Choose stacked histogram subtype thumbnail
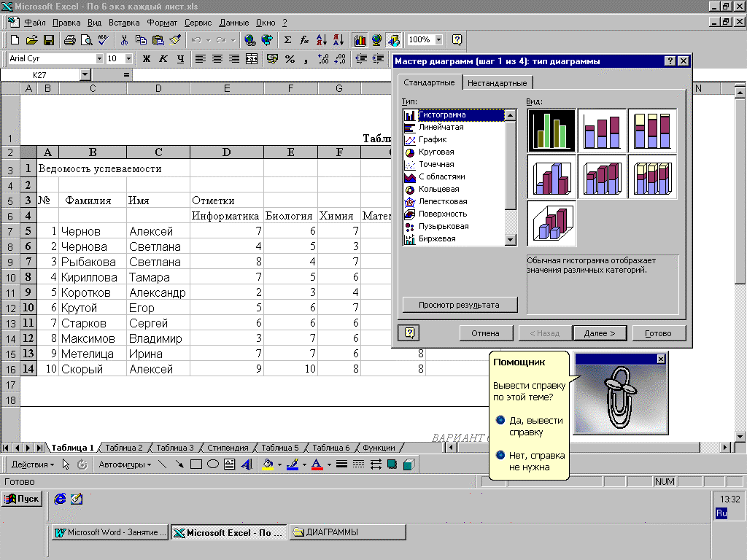This screenshot has height=560, width=747. 602,131
